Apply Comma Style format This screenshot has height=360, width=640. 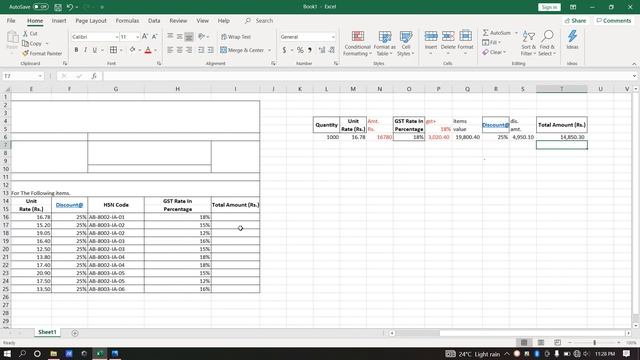(x=310, y=50)
